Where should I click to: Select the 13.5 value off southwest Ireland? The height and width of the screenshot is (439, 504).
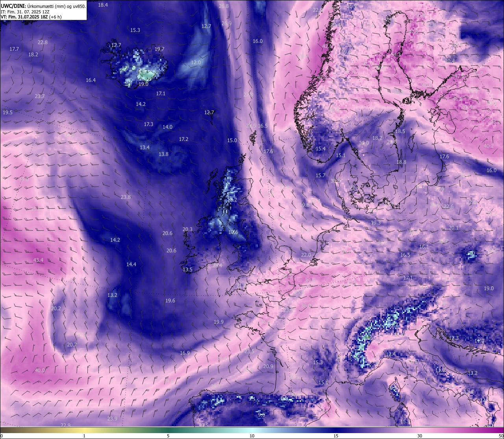click(x=187, y=269)
